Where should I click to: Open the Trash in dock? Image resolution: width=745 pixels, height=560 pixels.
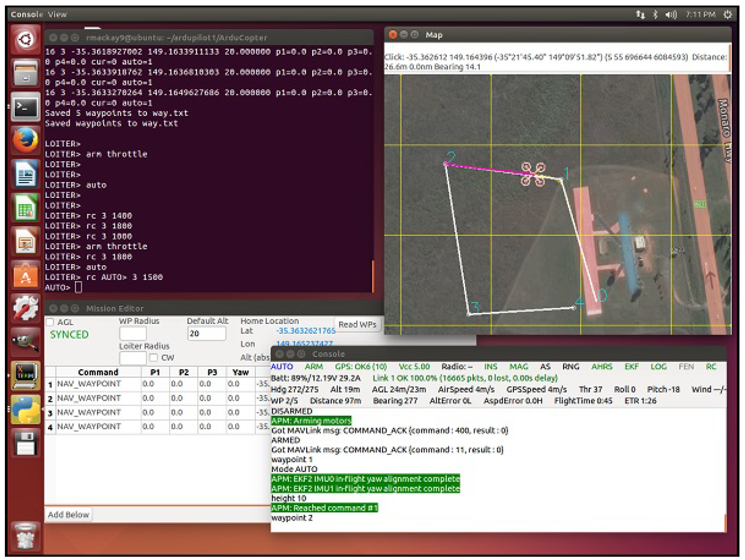click(x=25, y=536)
